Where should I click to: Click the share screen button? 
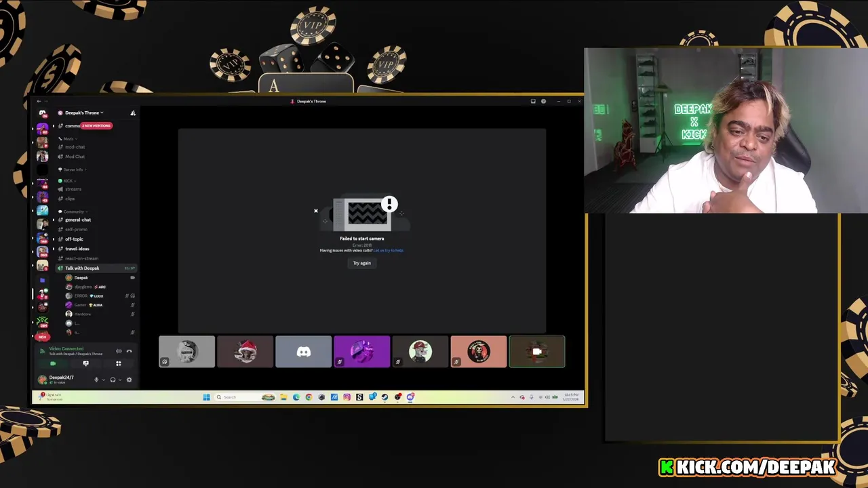[86, 363]
